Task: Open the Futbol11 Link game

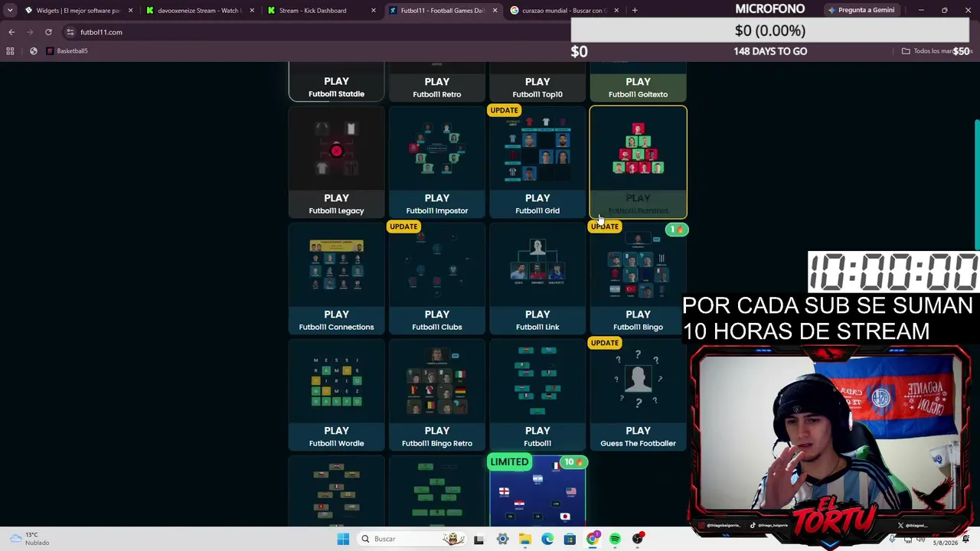Action: pyautogui.click(x=537, y=279)
